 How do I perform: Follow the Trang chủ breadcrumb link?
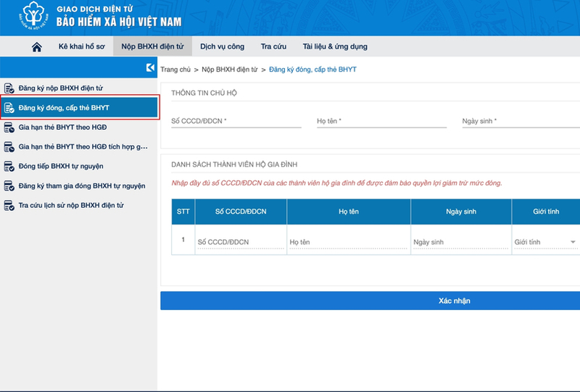coord(175,70)
